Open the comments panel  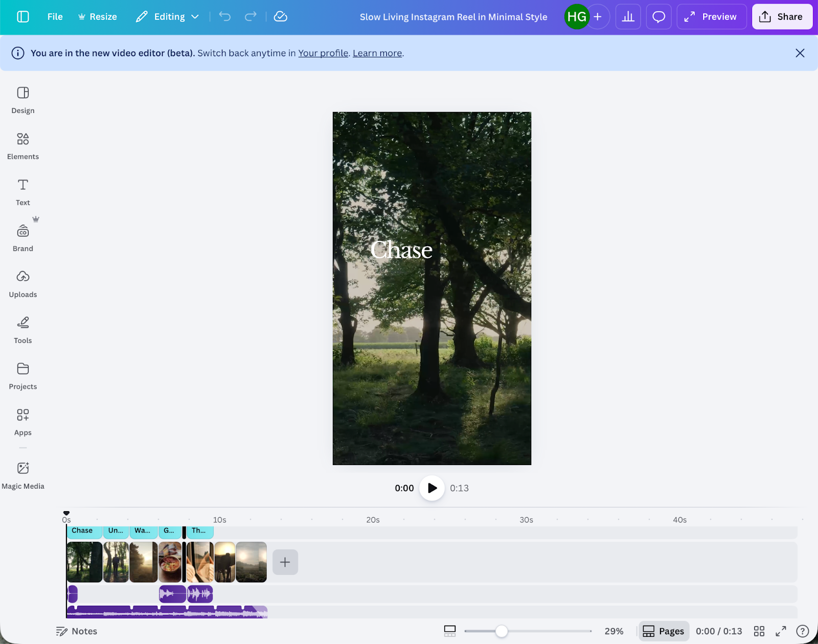click(658, 16)
